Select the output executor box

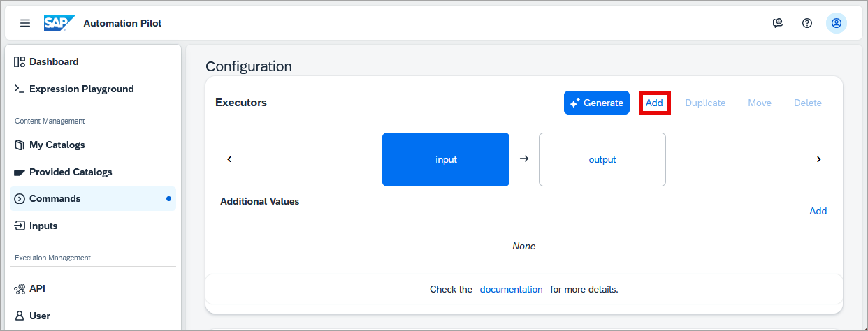click(602, 159)
